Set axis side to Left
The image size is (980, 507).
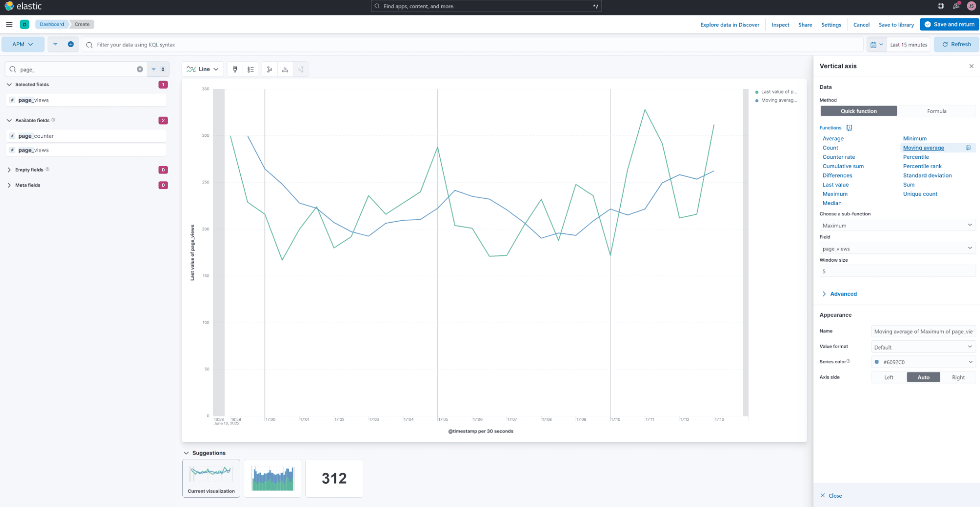coord(889,377)
